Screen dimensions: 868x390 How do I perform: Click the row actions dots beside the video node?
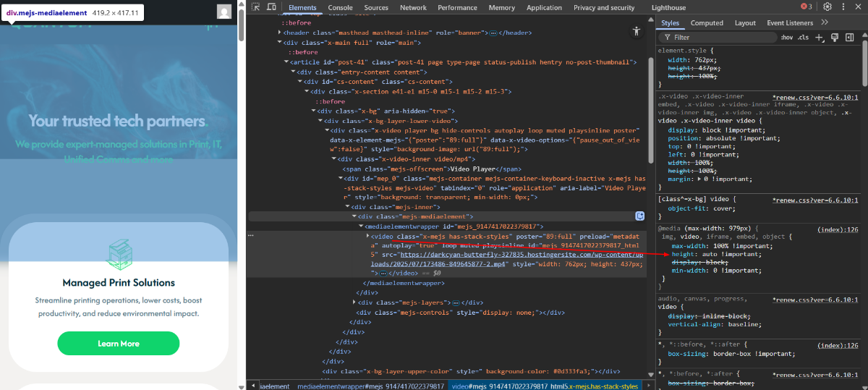pos(250,235)
